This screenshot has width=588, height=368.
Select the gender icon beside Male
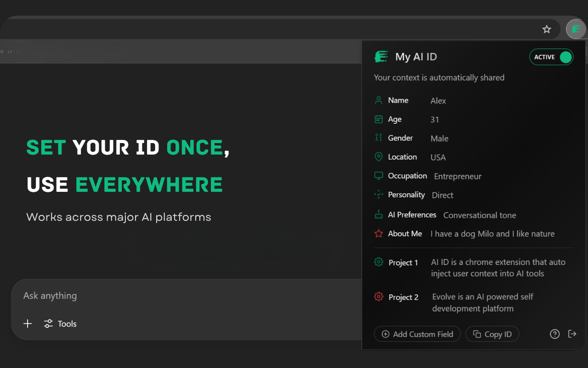point(379,138)
